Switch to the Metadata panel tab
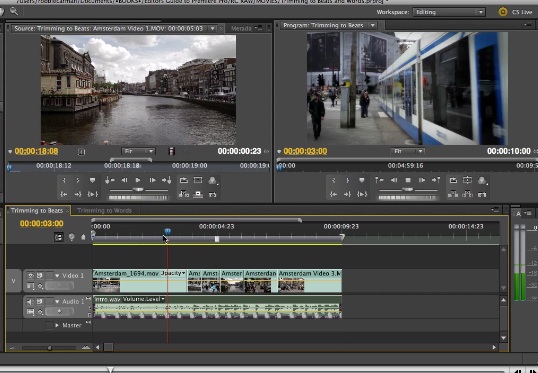The image size is (538, 373). tap(241, 28)
